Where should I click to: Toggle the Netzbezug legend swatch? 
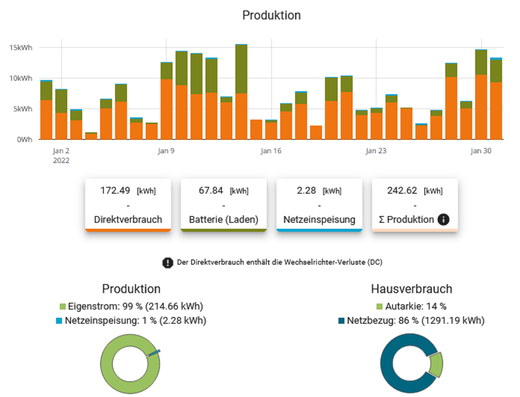pos(341,321)
